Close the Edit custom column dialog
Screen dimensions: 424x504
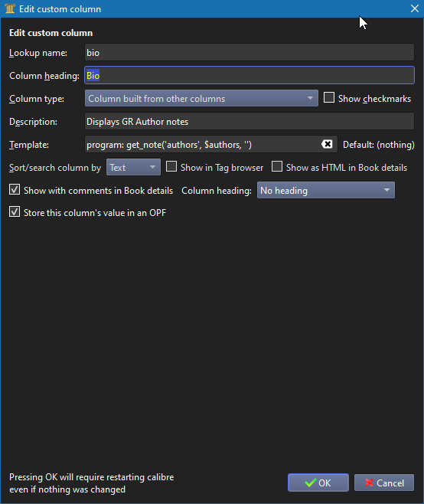click(415, 8)
